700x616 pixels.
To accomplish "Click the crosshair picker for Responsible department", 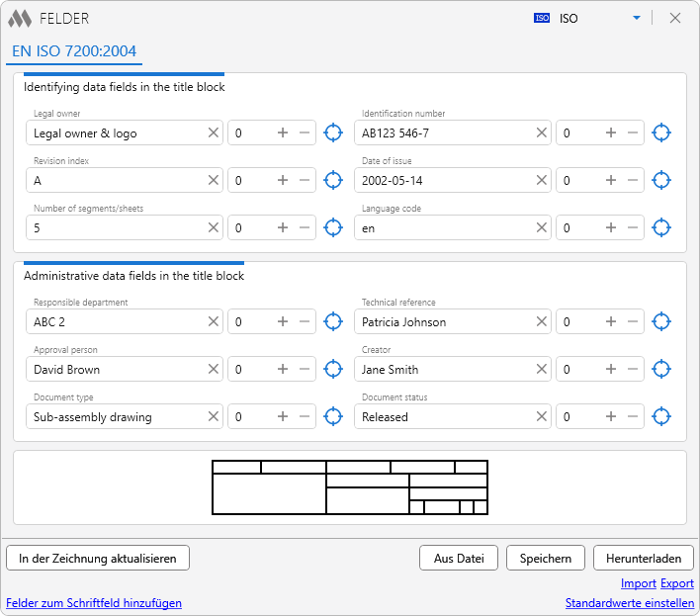I will point(334,322).
